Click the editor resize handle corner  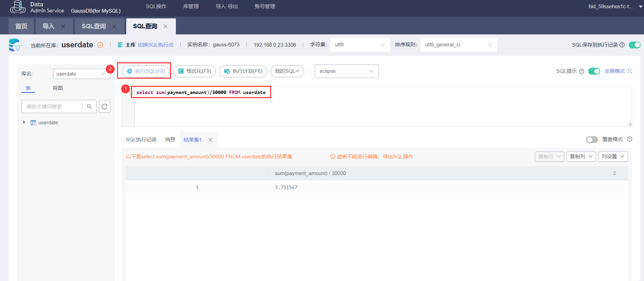(x=630, y=124)
